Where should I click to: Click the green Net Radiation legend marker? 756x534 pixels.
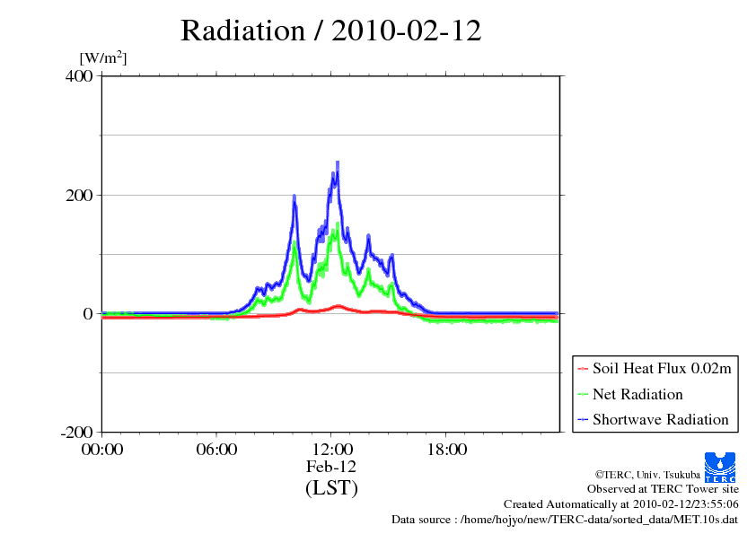tap(583, 394)
